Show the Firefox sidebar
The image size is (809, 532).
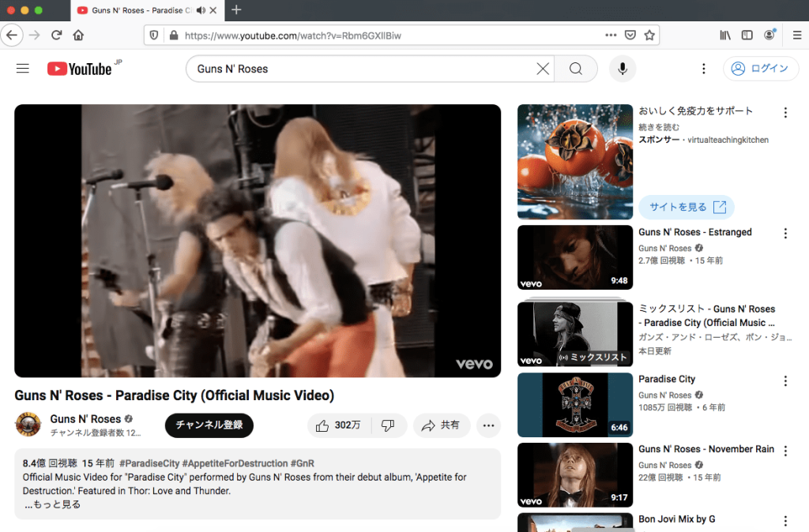pos(747,36)
